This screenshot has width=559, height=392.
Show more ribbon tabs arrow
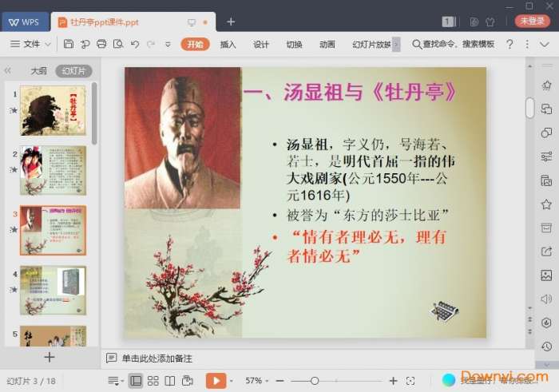coord(396,44)
